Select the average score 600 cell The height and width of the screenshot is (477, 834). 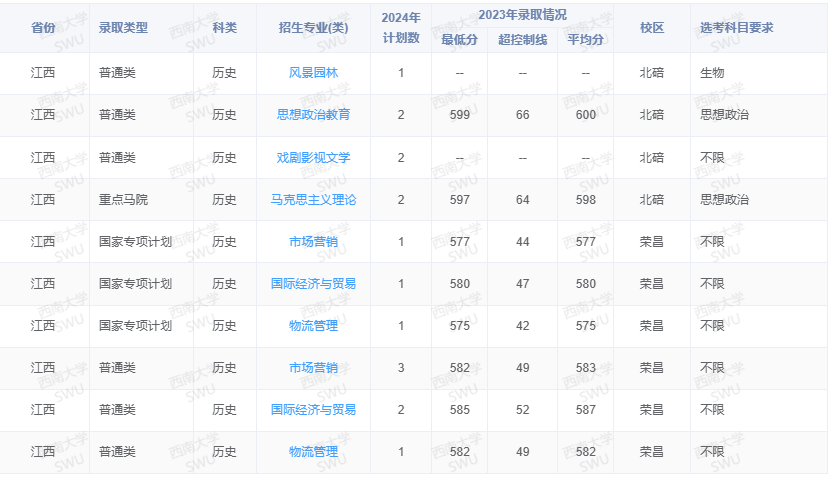click(x=586, y=114)
